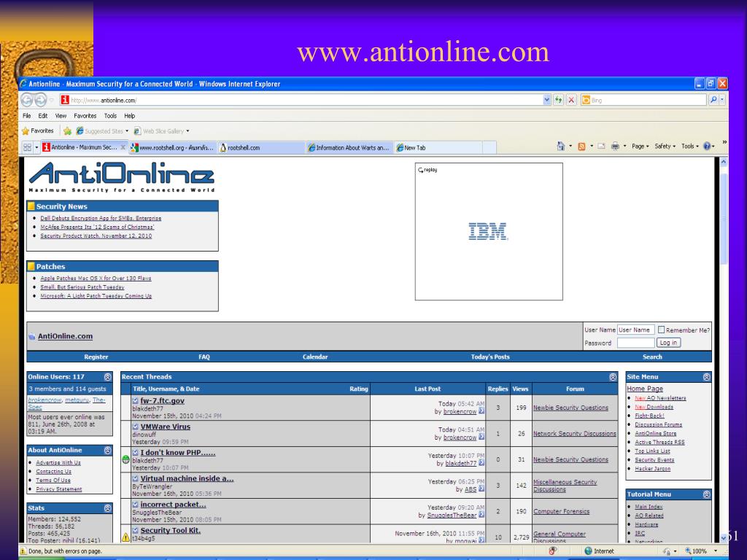747x560 pixels.
Task: Click scrollbar up arrow
Action: (x=723, y=162)
